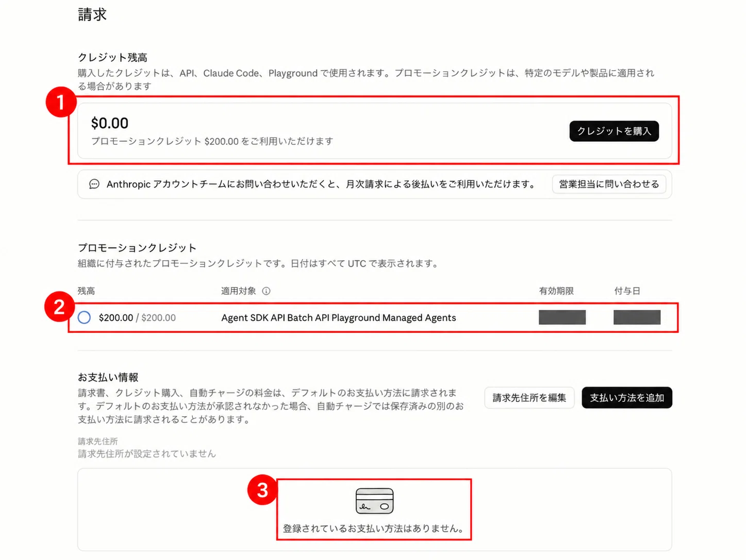The width and height of the screenshot is (746, 560).
Task: Click the text プロモーションクレジット $200.00 をご利用いただけます
Action: point(212,141)
